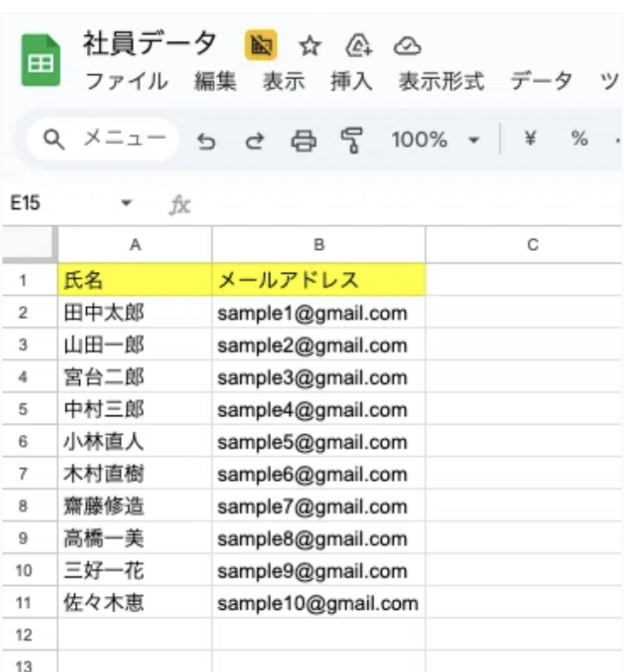Select row 12 header
Image resolution: width=629 pixels, height=672 pixels.
[30, 634]
